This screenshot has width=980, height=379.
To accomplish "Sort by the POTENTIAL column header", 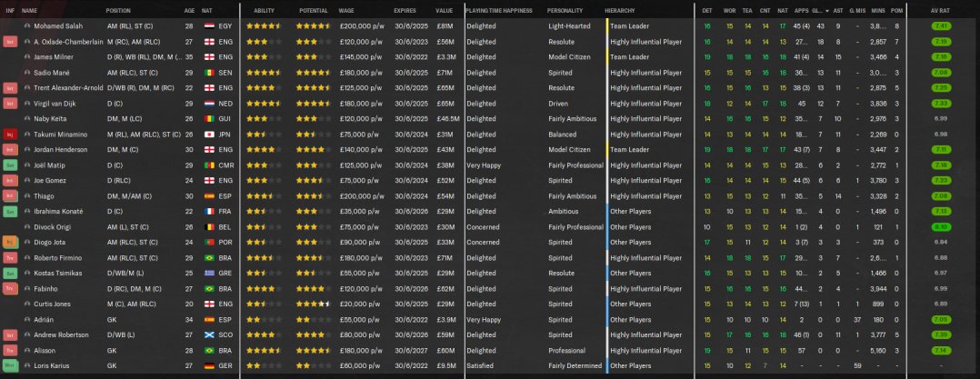I will coord(313,11).
